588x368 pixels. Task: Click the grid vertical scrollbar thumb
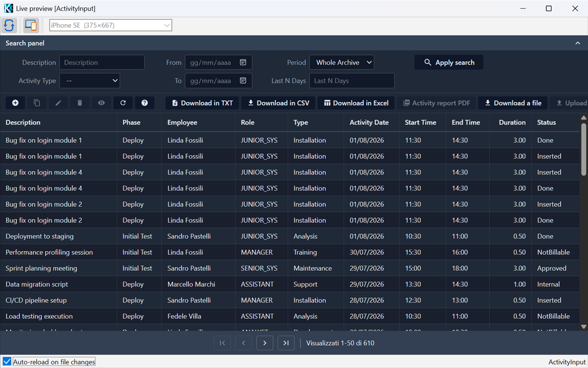584,149
